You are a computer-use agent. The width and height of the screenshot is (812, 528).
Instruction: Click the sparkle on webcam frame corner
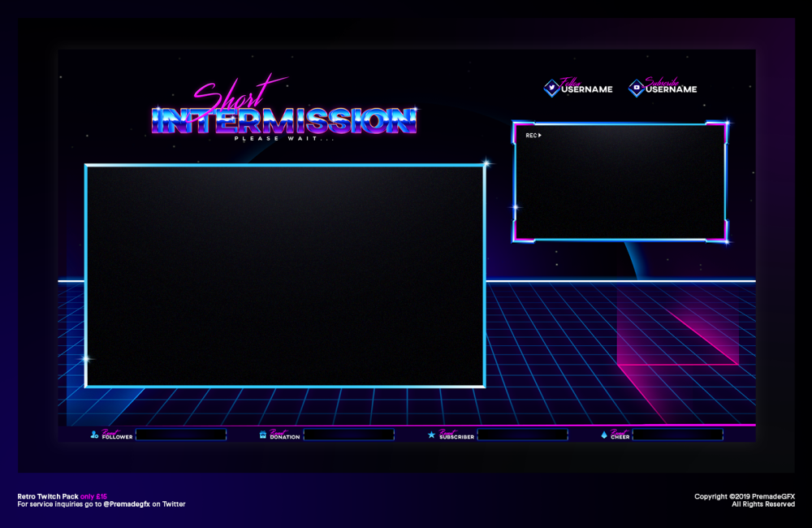click(726, 123)
